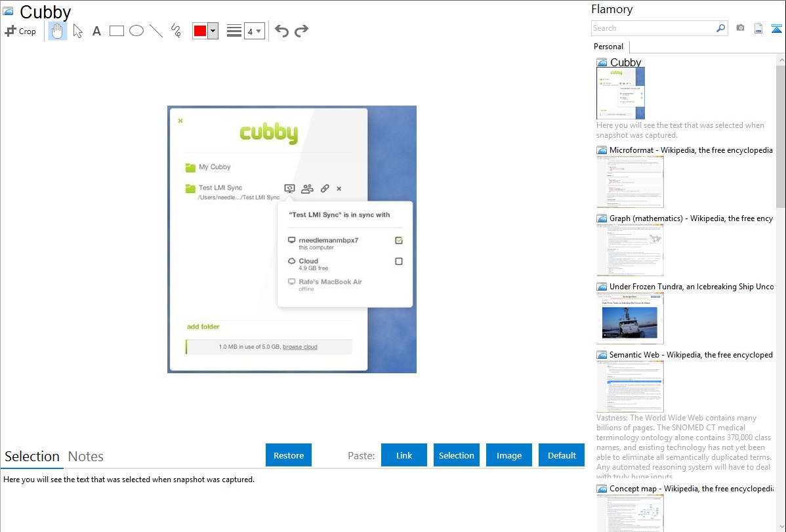
Task: Click the Restore button
Action: 289,455
